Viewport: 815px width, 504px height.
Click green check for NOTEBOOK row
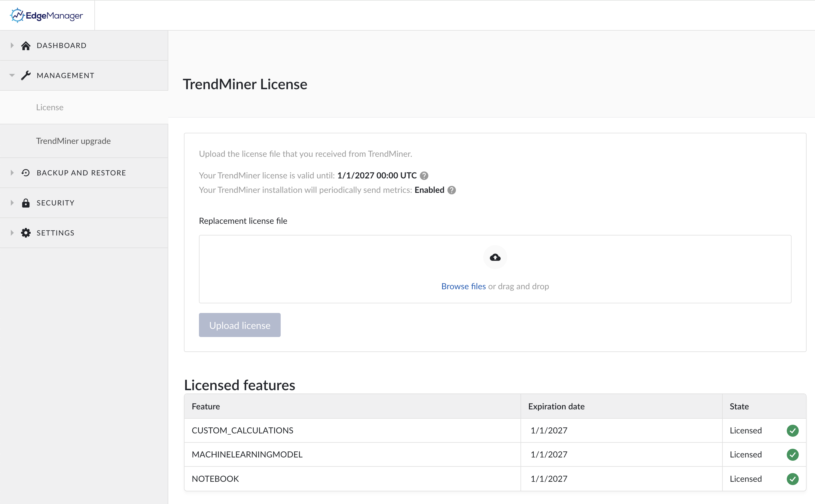click(792, 479)
